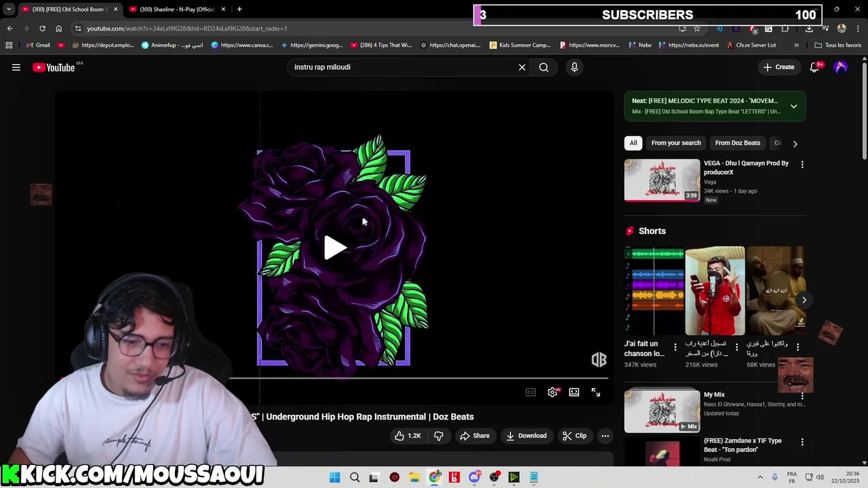Switch the player to theater mode

[574, 392]
